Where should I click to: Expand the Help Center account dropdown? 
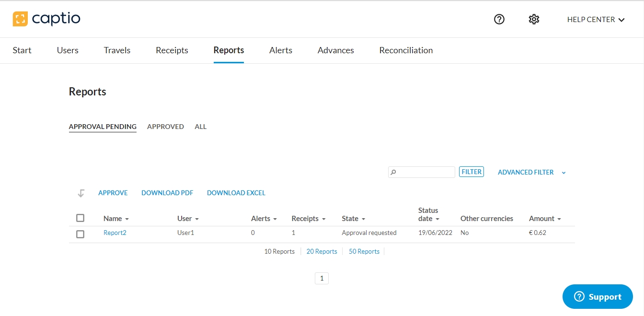(x=596, y=20)
